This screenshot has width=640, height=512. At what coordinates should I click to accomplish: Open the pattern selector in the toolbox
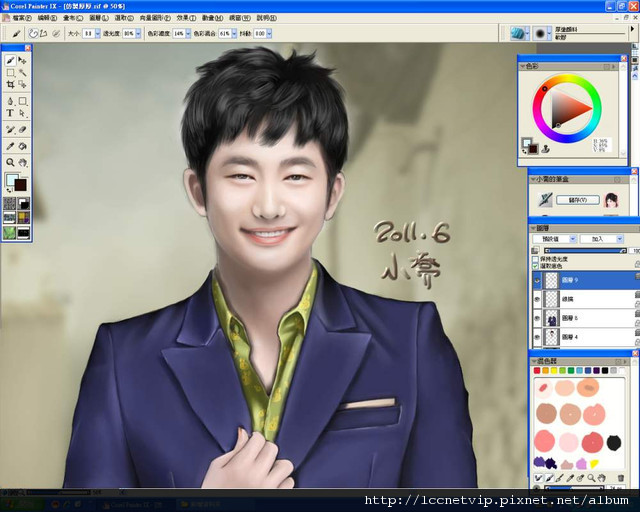pyautogui.click(x=9, y=218)
